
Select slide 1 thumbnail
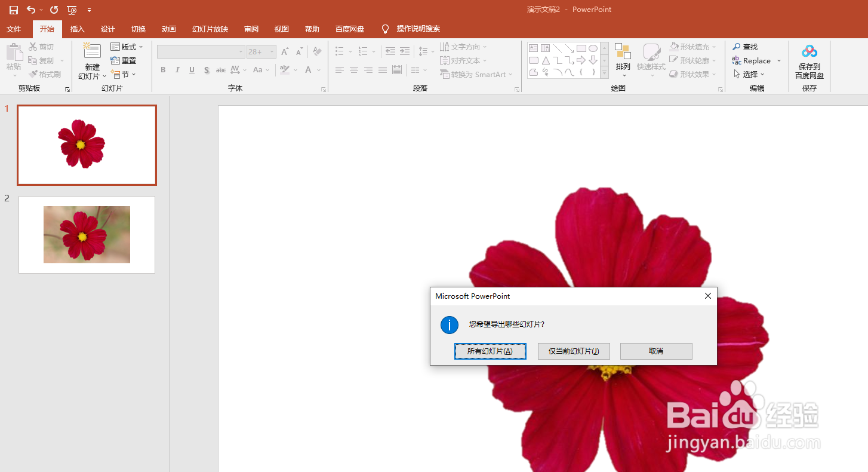pos(87,145)
